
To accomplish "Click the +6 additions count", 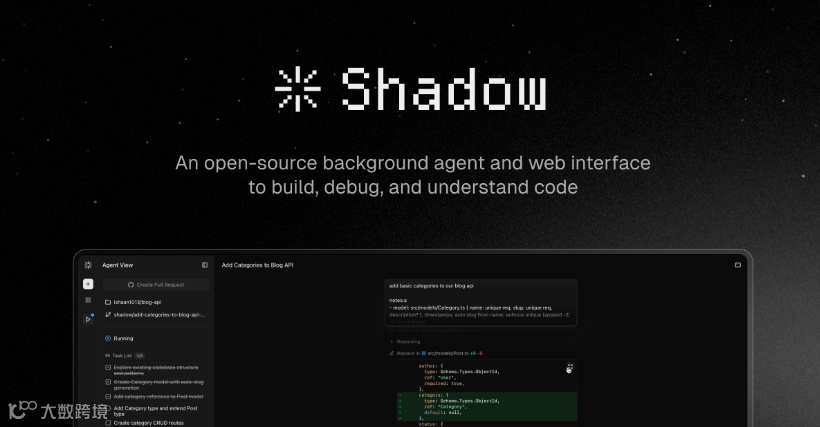I will pos(473,353).
